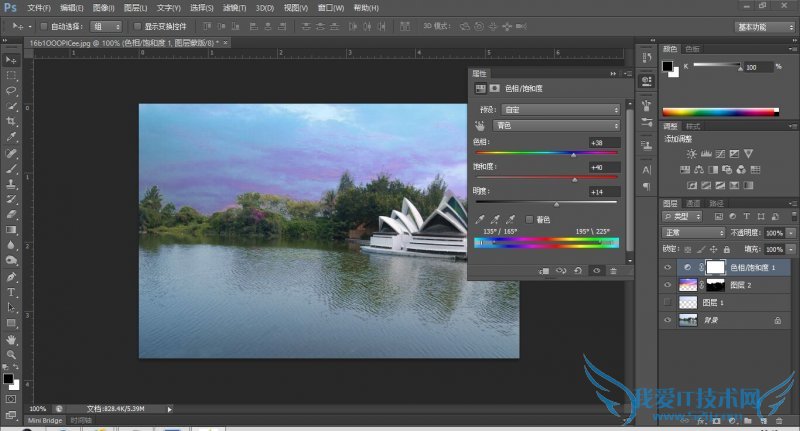This screenshot has width=800, height=431.
Task: Click the trash icon in the Properties panel
Action: pyautogui.click(x=613, y=270)
